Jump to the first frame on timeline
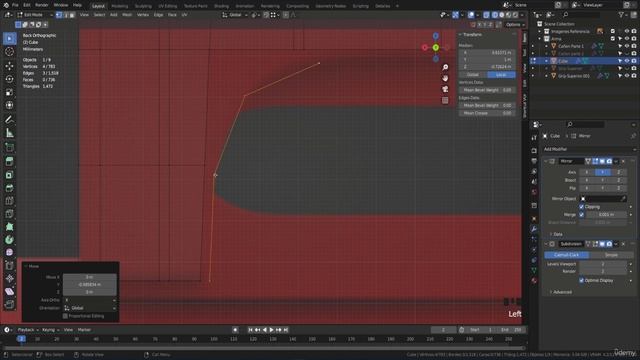 250,330
